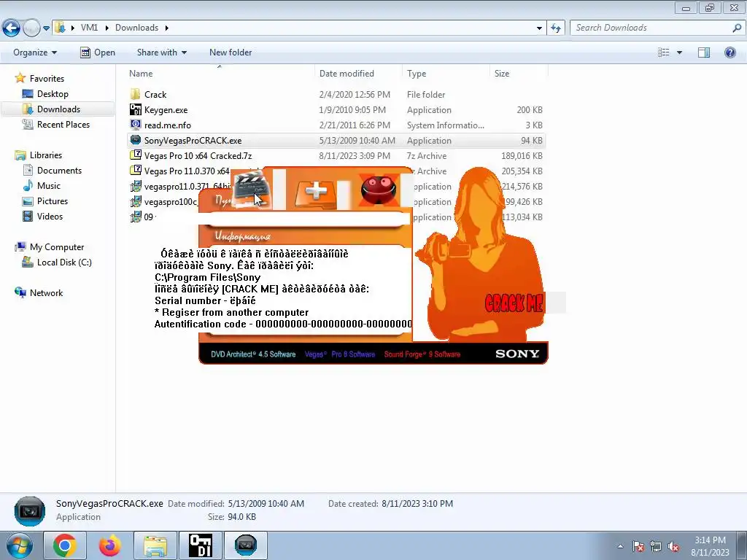747x560 pixels.
Task: Open Windows Explorer taskbar button
Action: [155, 545]
